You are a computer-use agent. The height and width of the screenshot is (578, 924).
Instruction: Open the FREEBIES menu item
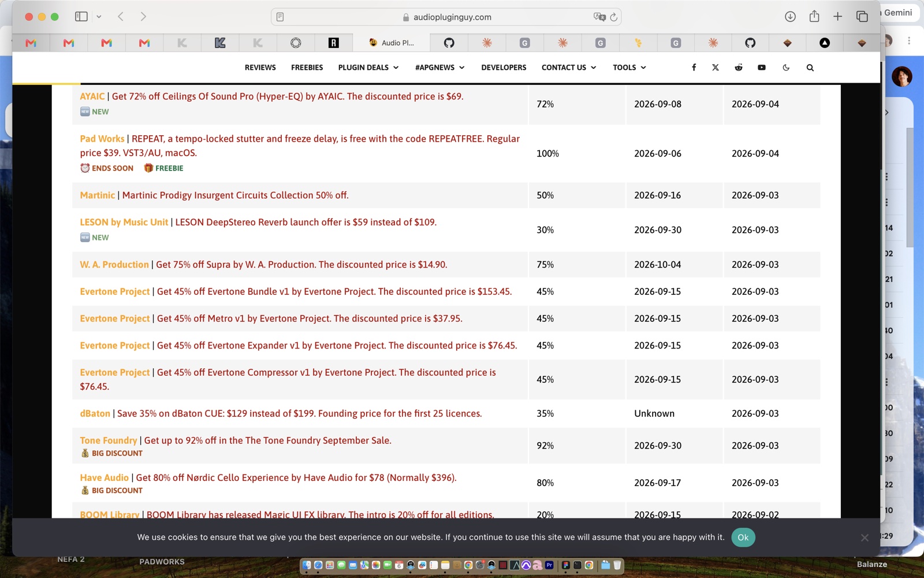pyautogui.click(x=307, y=68)
